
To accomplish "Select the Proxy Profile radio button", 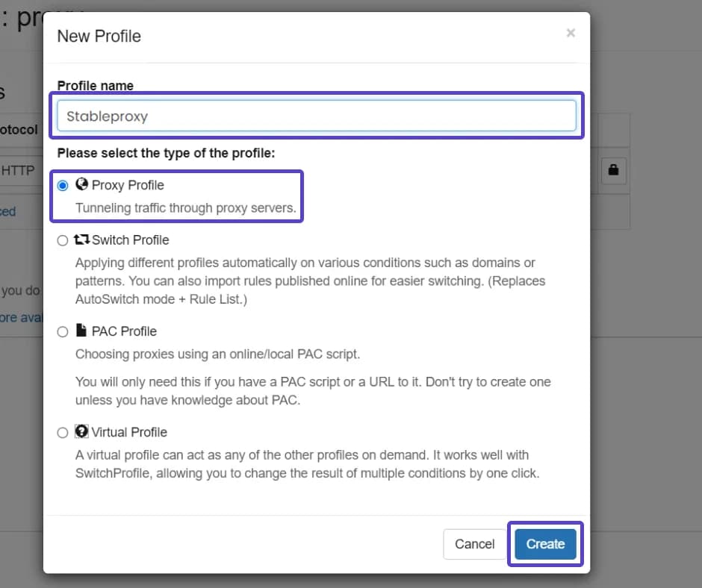I will click(63, 185).
